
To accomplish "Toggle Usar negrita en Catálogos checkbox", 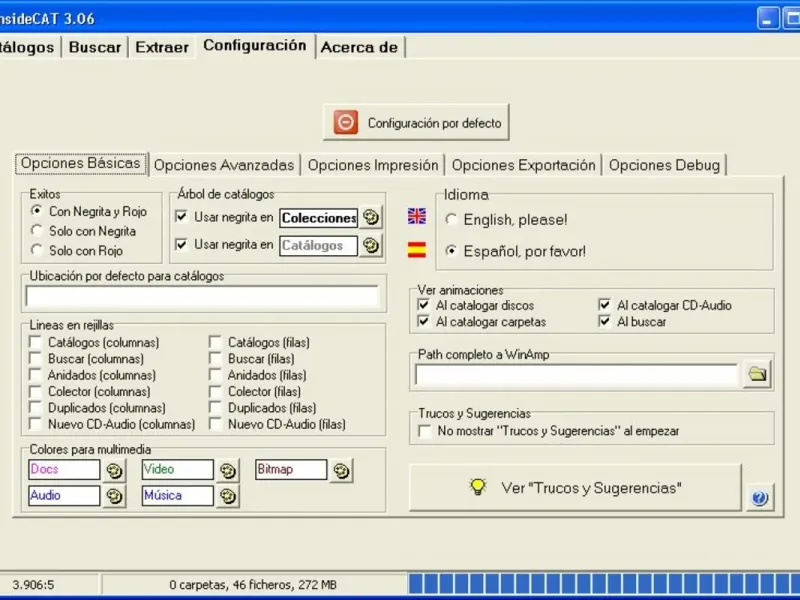I will click(181, 244).
